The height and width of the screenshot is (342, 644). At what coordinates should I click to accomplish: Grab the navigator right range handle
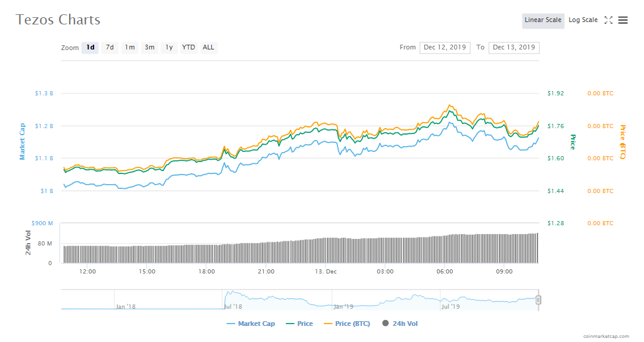pos(538,300)
